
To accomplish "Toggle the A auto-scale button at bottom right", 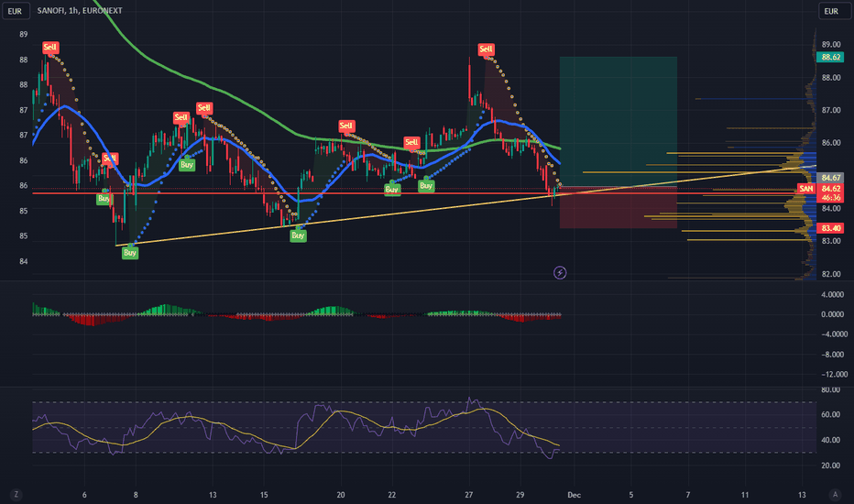I will pos(835,495).
